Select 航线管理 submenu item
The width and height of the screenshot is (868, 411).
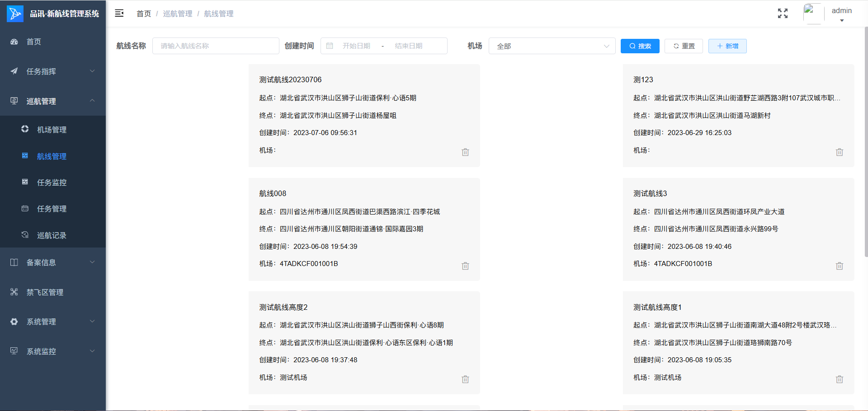coord(53,156)
